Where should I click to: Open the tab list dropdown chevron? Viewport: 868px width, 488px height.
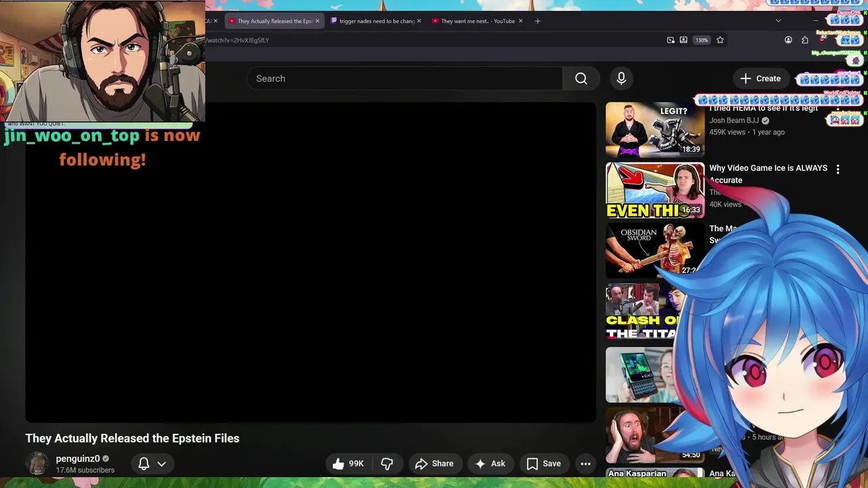(x=778, y=21)
